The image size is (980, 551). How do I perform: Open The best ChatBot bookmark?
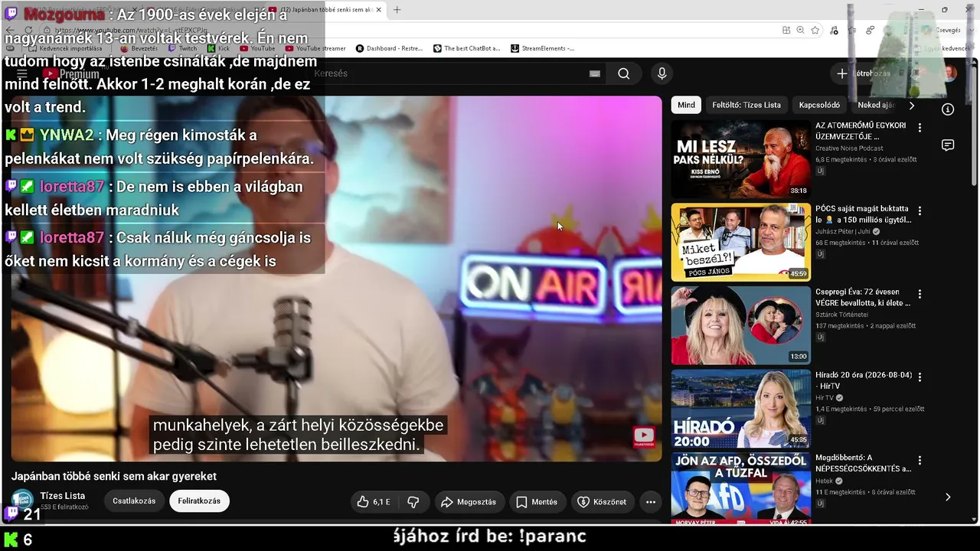point(466,48)
